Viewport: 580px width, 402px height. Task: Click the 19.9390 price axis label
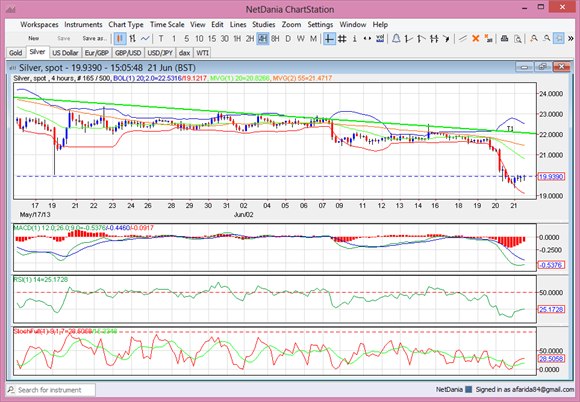click(x=551, y=177)
